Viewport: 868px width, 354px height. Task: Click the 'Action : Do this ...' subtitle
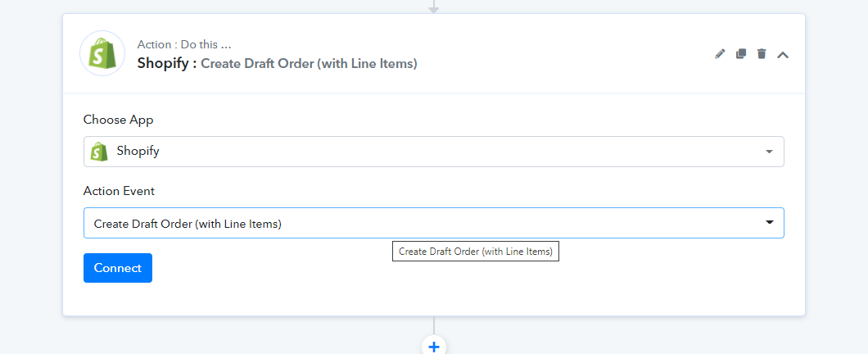pyautogui.click(x=184, y=44)
